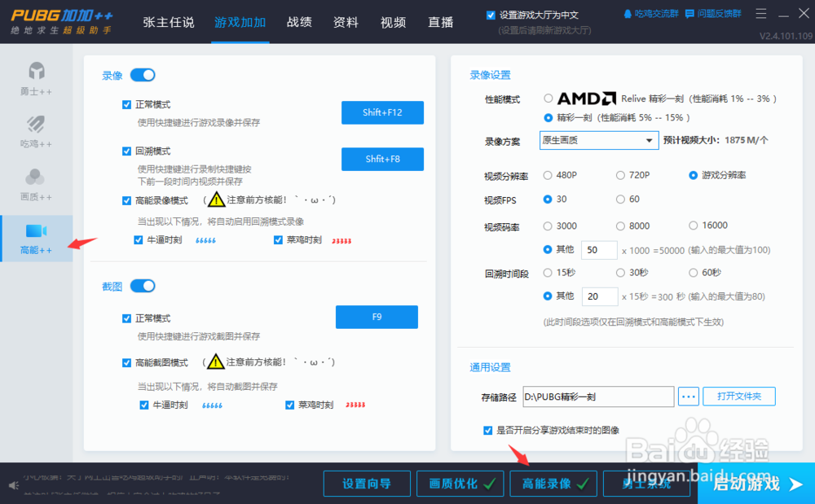Switch to the 直播 tab
The height and width of the screenshot is (504, 815).
[440, 22]
